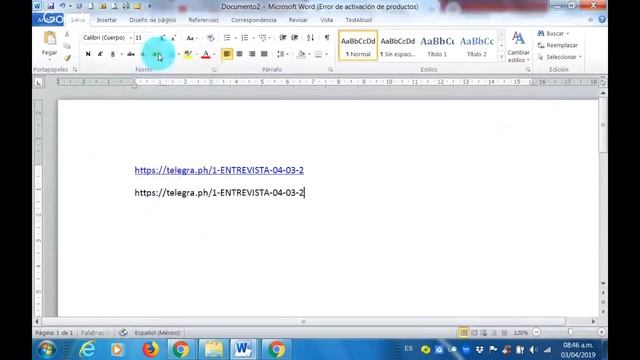640x360 pixels.
Task: Click the borders icon
Action: click(x=318, y=54)
